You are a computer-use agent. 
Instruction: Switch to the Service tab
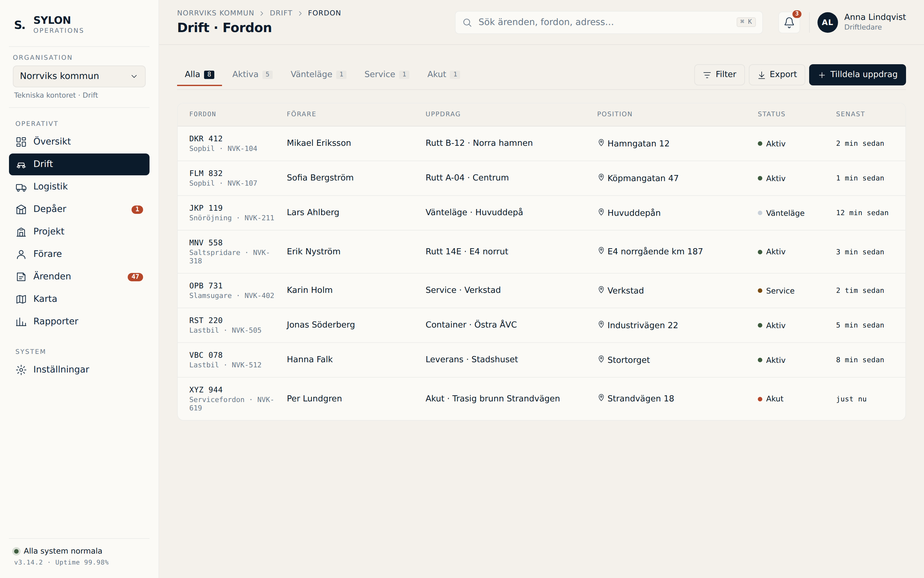click(386, 74)
